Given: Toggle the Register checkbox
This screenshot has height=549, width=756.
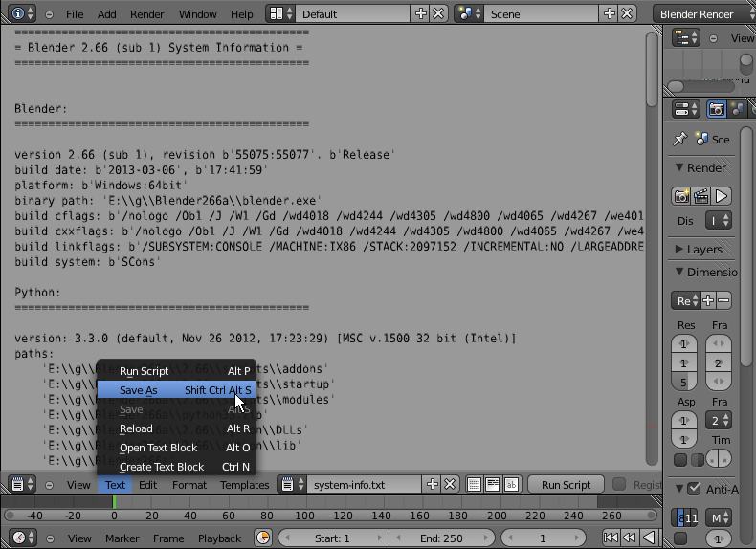Looking at the screenshot, I should click(x=618, y=484).
